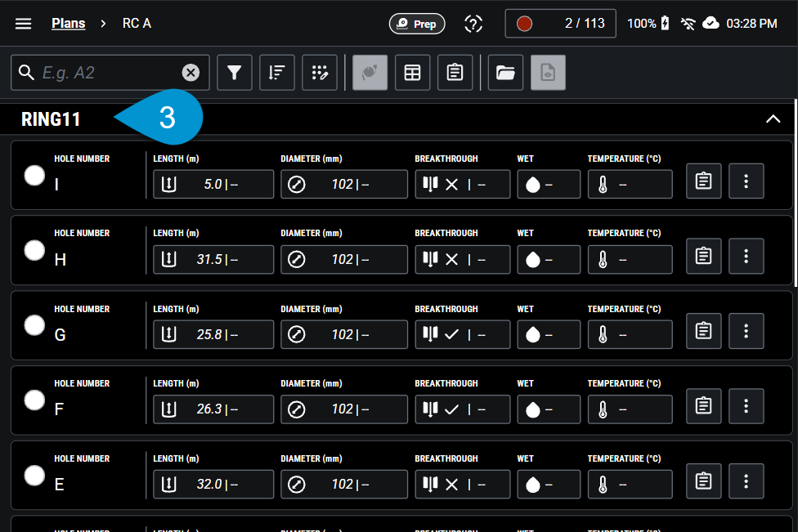The height and width of the screenshot is (532, 798).
Task: Select radio button for hole G
Action: (34, 325)
